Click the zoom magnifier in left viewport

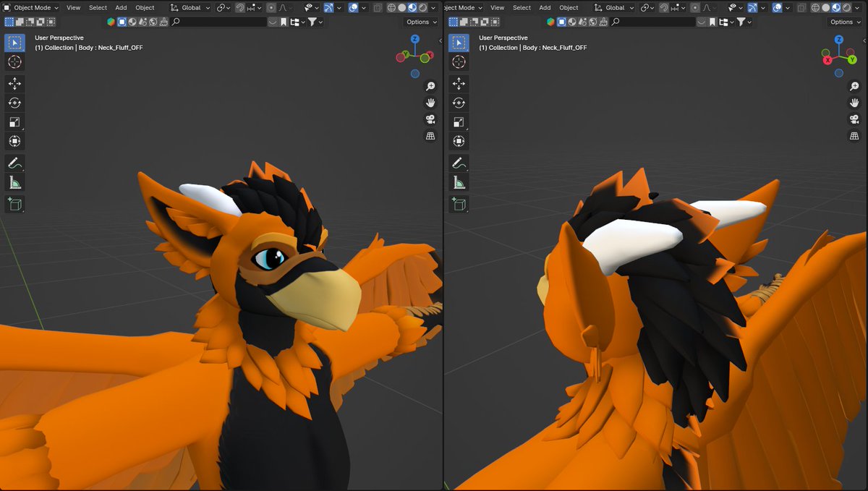pos(430,86)
